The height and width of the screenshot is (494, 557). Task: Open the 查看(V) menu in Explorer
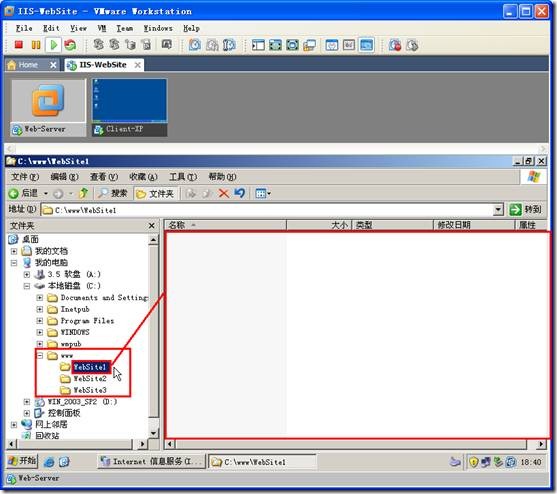104,177
